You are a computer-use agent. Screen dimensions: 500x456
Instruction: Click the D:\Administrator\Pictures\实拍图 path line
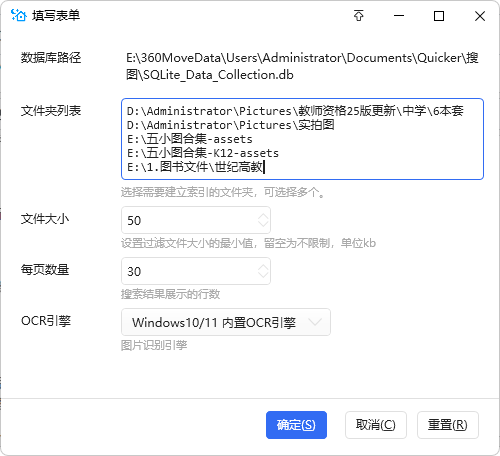[231, 125]
